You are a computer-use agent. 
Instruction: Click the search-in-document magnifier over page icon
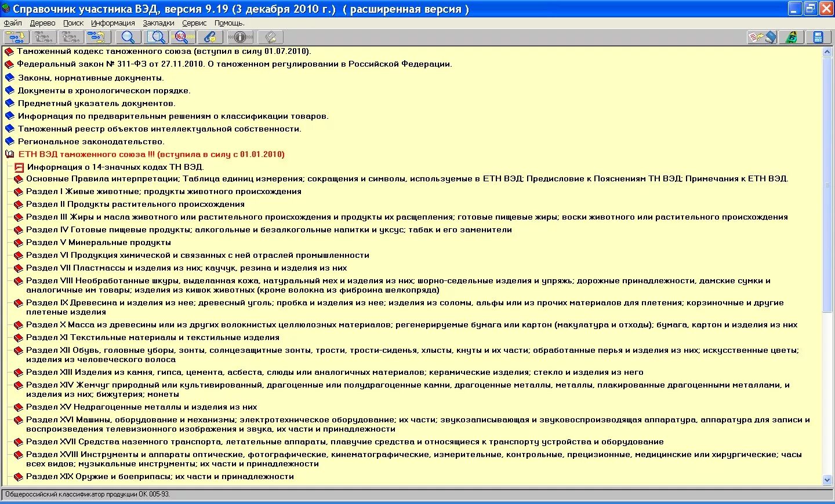155,37
